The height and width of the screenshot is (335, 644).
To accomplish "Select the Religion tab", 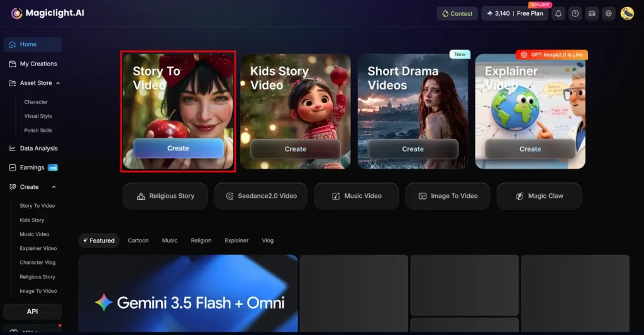I will [x=201, y=241].
